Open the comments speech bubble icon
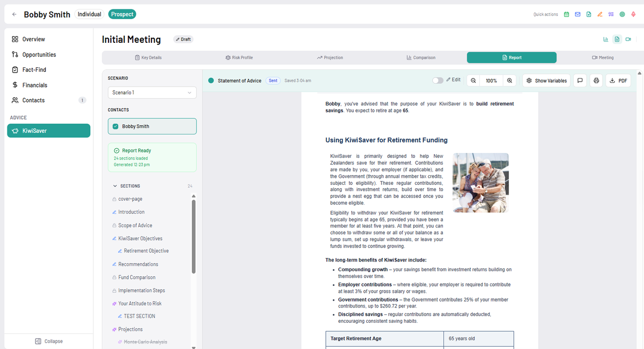644x349 pixels. 580,81
